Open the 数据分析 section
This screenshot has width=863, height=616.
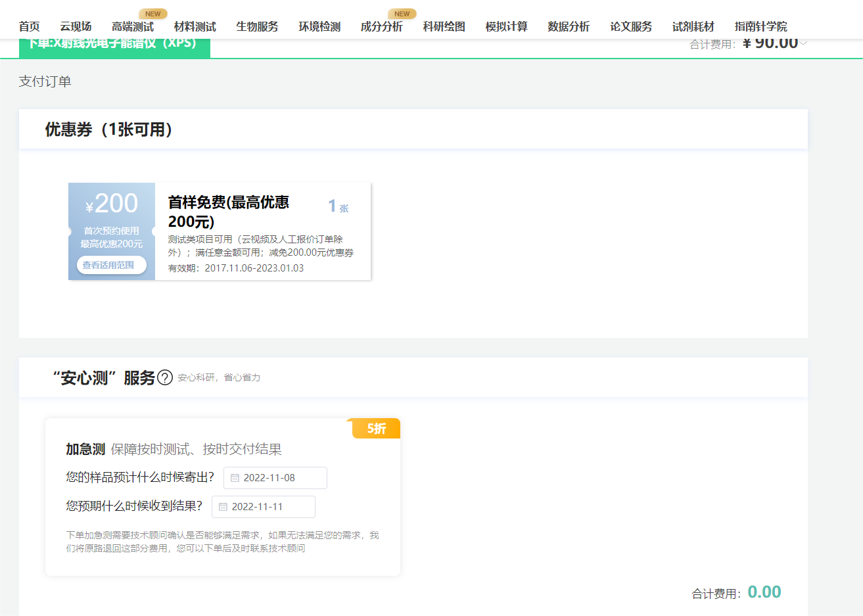tap(569, 26)
